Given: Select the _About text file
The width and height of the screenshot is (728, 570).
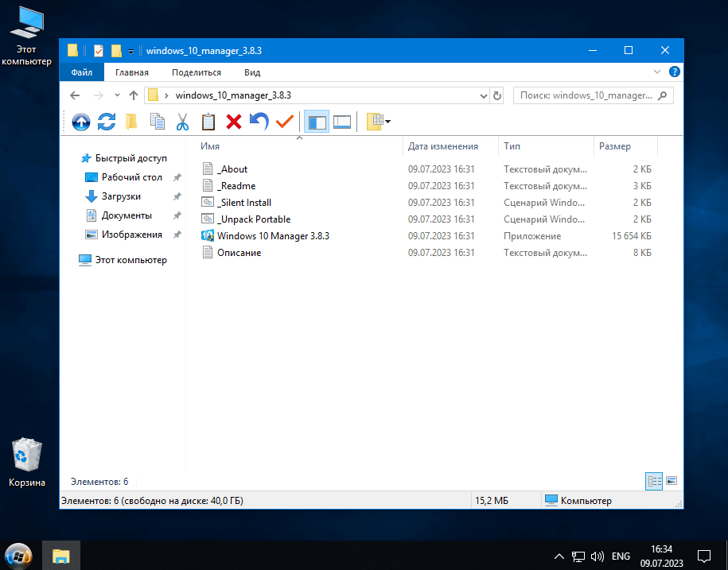Looking at the screenshot, I should coord(232,169).
